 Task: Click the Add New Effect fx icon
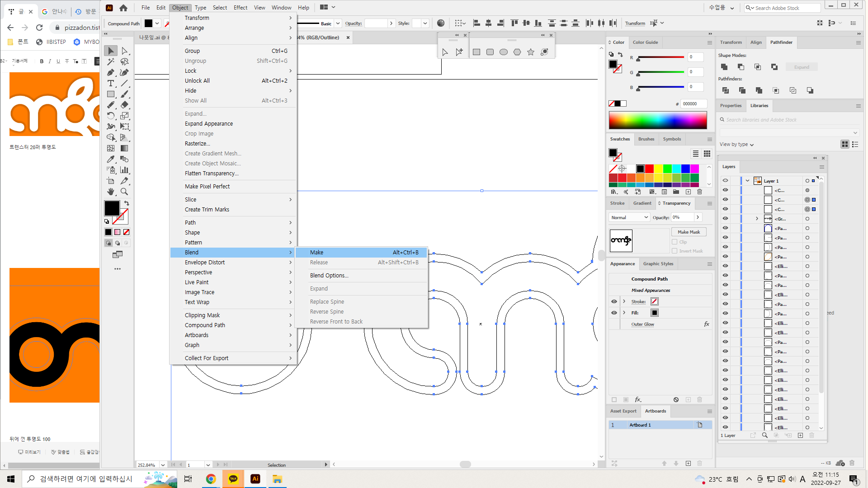638,399
